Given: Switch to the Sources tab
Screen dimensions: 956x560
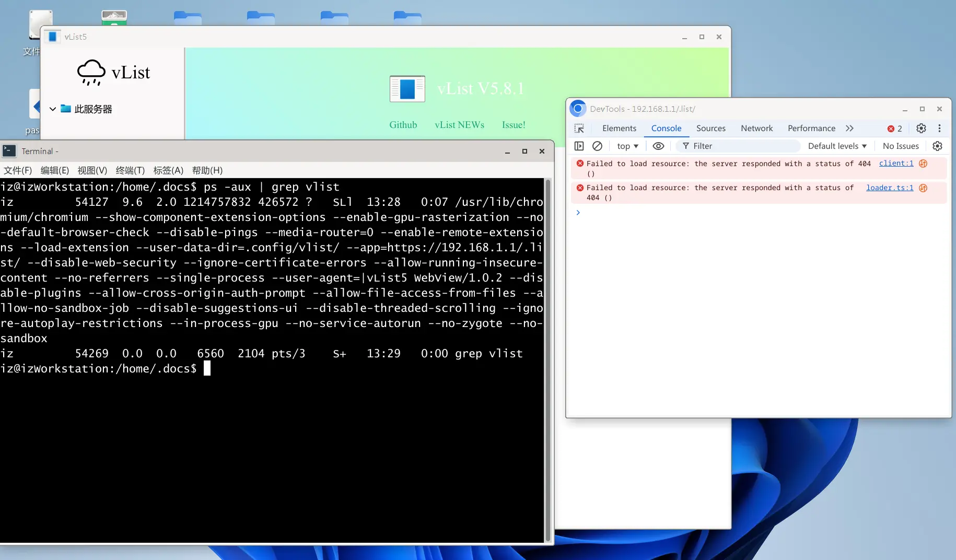Looking at the screenshot, I should 710,129.
